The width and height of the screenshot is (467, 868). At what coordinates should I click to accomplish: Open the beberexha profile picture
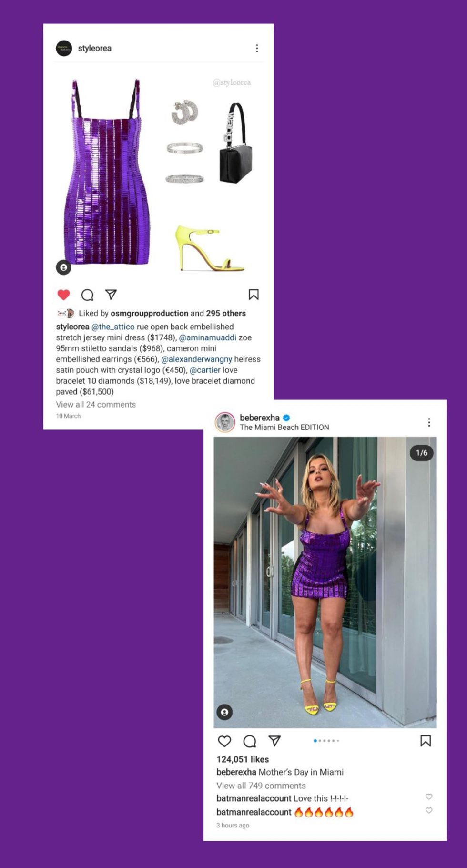225,422
